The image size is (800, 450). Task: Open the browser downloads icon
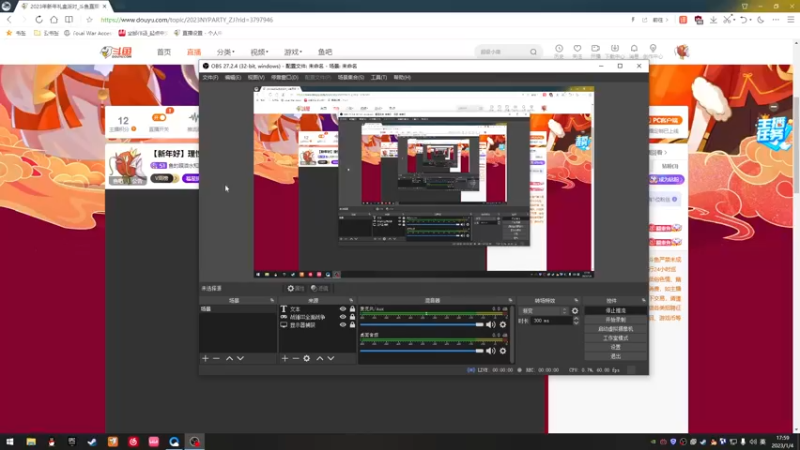tap(713, 20)
